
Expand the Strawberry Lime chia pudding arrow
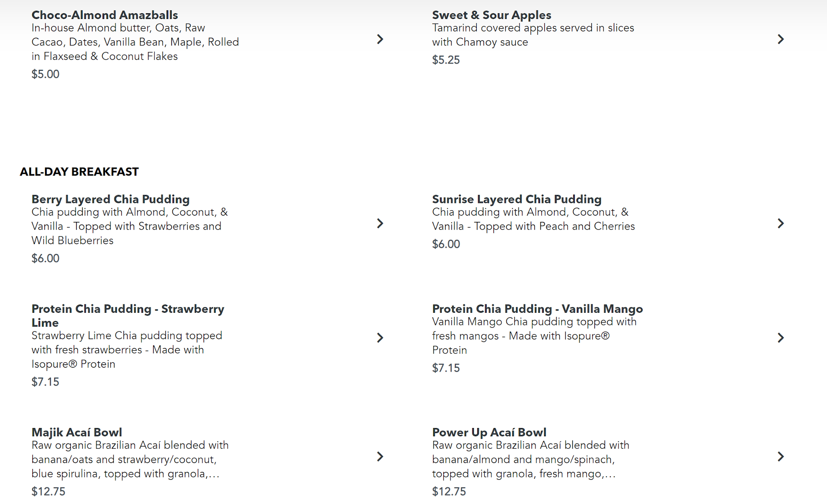380,338
